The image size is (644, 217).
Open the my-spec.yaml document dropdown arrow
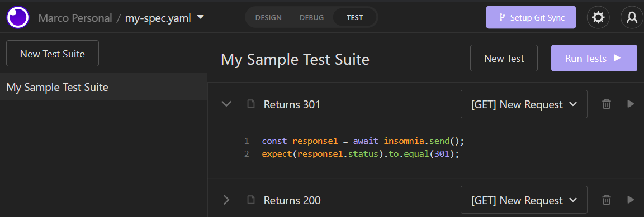coord(201,17)
